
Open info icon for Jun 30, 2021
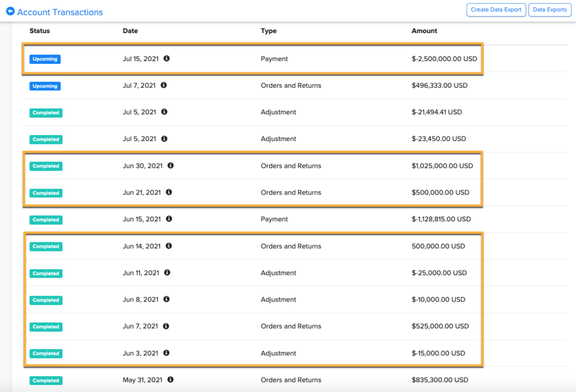pyautogui.click(x=171, y=165)
